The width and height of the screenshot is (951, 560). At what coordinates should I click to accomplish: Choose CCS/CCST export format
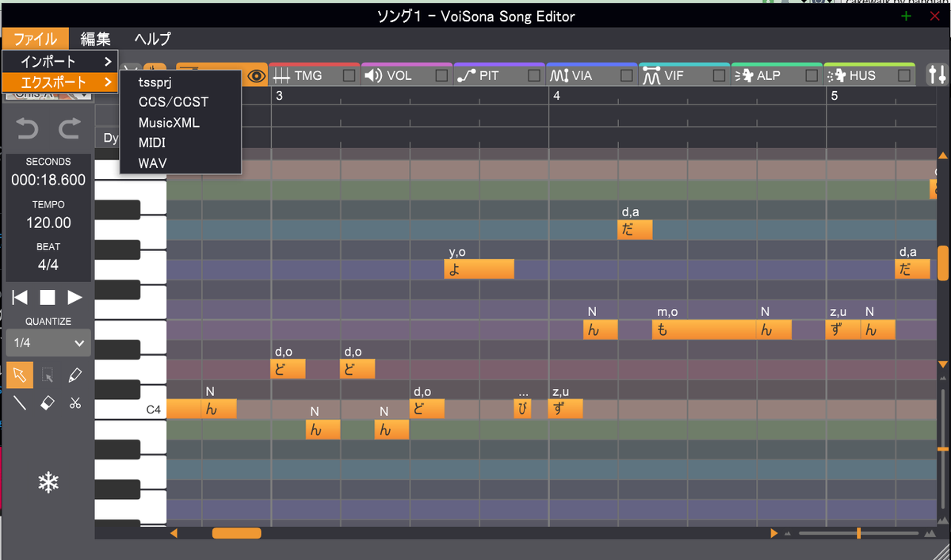pos(180,102)
